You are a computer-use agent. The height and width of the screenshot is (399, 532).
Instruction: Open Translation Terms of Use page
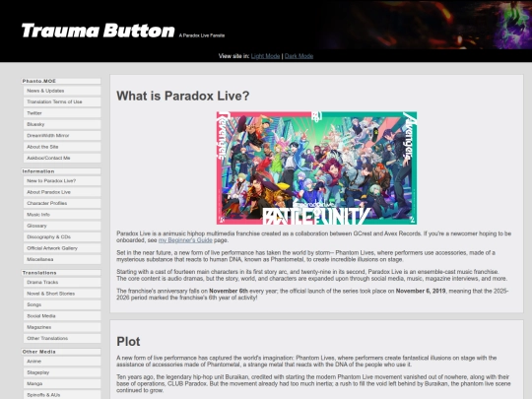tap(62, 102)
